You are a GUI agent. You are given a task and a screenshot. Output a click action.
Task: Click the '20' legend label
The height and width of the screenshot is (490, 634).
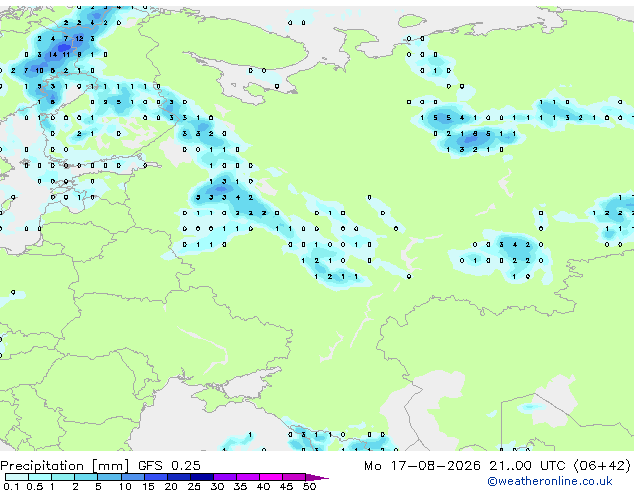click(171, 486)
